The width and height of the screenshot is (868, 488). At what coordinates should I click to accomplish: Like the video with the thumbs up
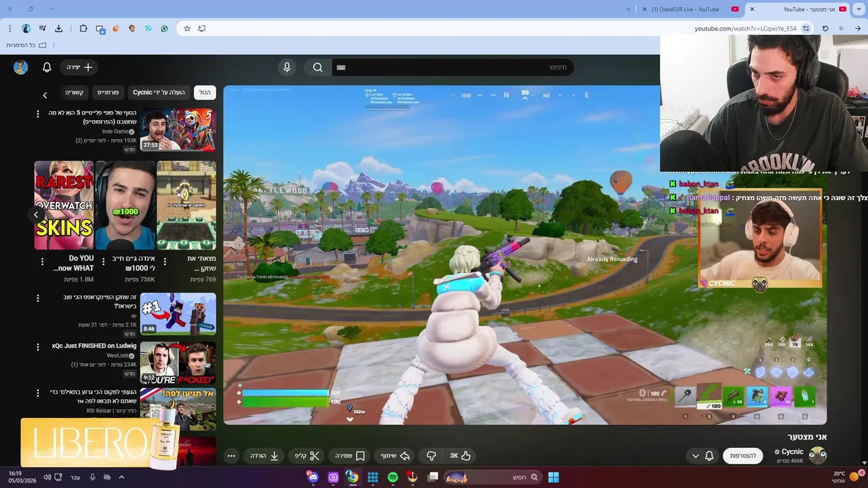click(460, 456)
